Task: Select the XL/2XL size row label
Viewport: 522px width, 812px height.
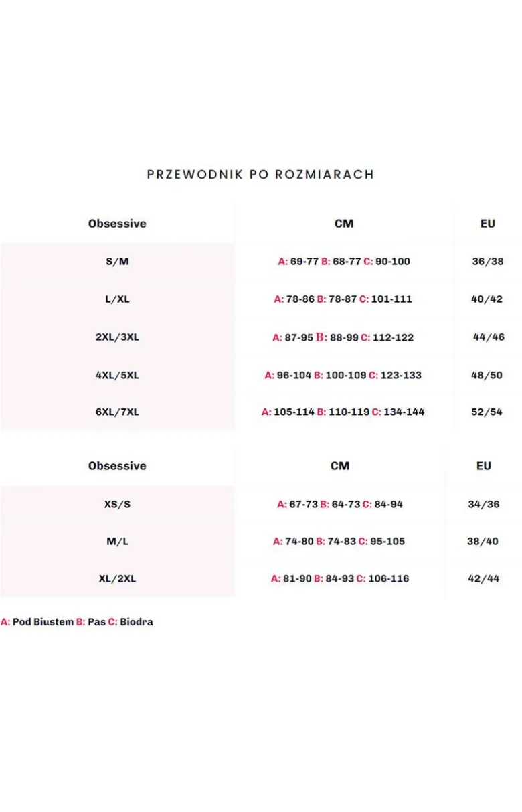Action: click(x=117, y=579)
